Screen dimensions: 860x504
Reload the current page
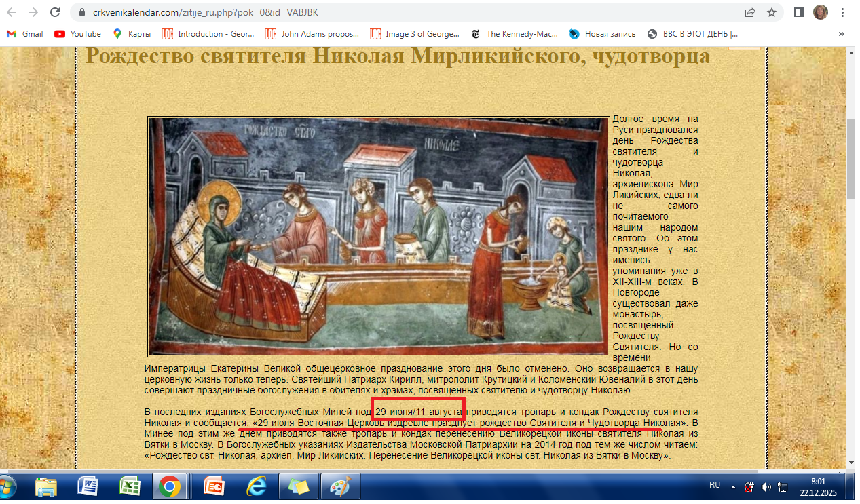tap(55, 12)
